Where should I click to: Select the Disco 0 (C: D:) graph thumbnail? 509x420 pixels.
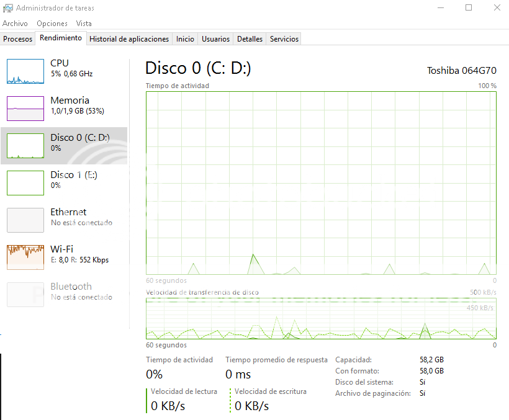click(25, 146)
